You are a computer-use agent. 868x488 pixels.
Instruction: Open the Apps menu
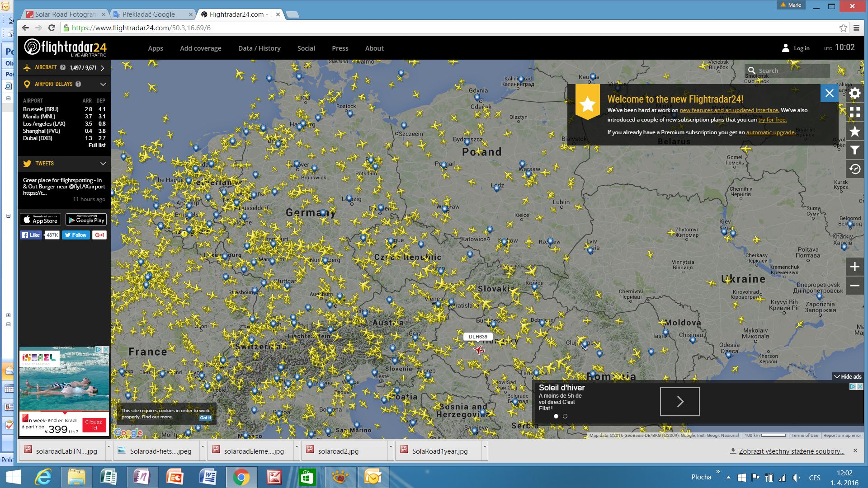(x=156, y=48)
